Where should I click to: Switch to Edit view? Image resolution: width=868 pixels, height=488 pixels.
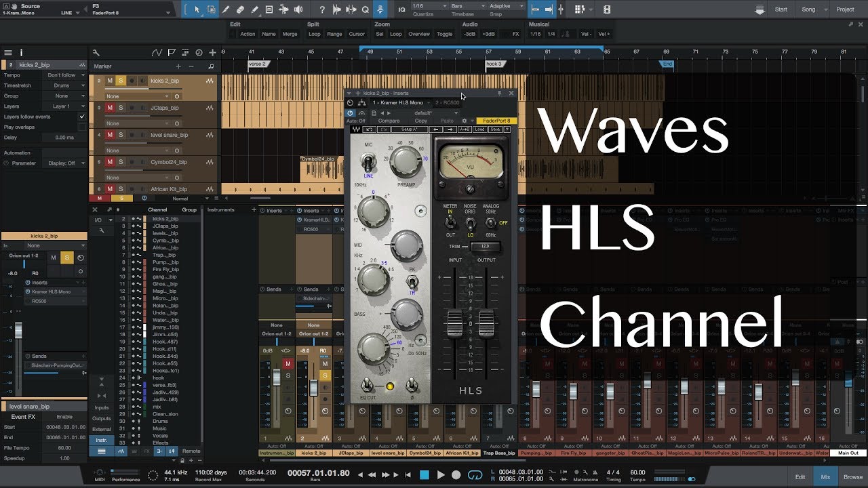click(800, 477)
